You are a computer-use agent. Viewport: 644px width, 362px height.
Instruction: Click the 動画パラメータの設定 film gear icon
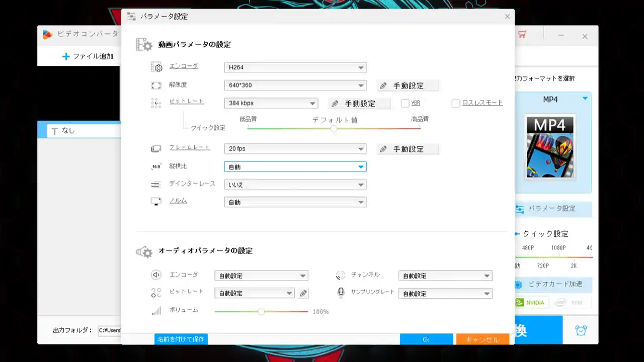click(144, 45)
